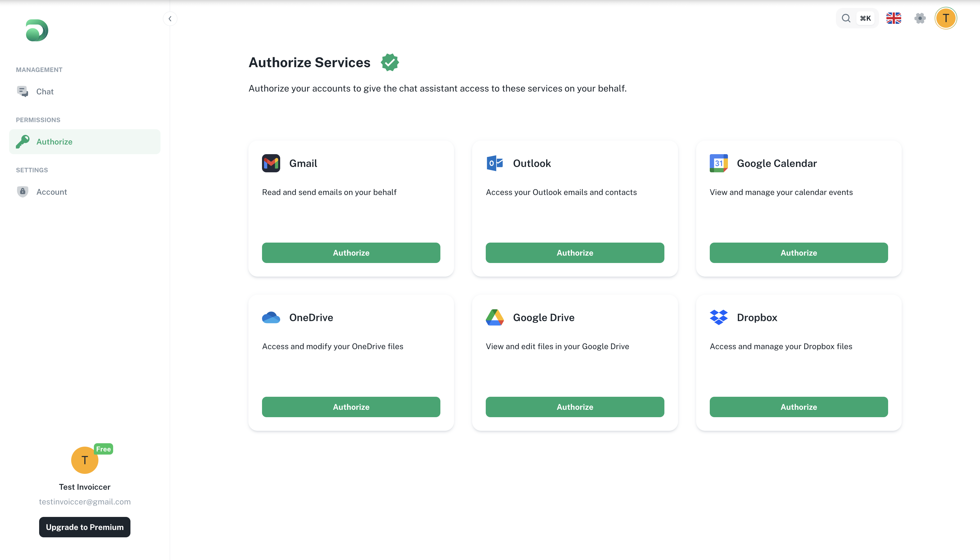Click the verified badge beside Authorize Services

click(390, 62)
